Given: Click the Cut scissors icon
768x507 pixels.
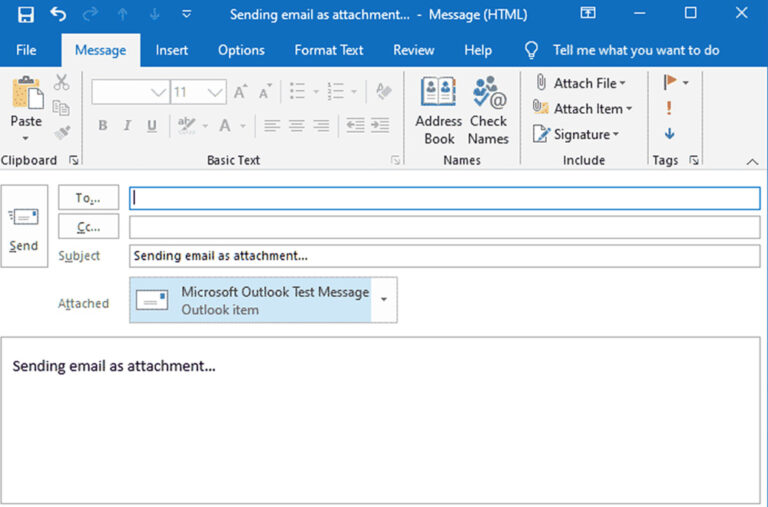Looking at the screenshot, I should coord(62,83).
